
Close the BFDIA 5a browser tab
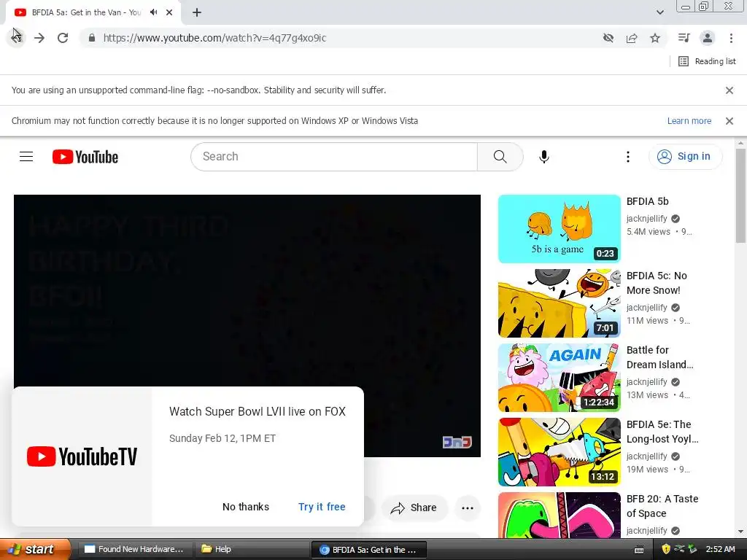click(169, 12)
